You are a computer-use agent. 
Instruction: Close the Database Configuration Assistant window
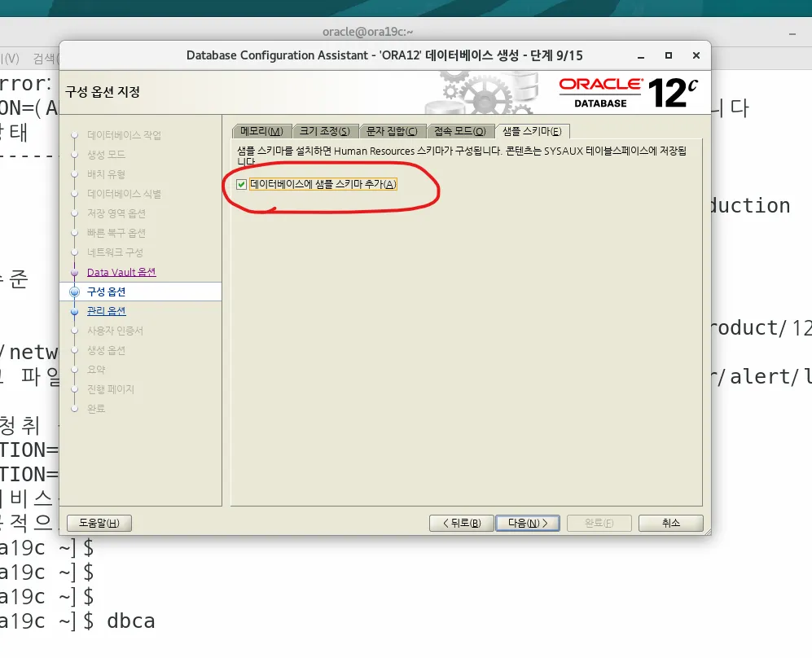pyautogui.click(x=696, y=55)
